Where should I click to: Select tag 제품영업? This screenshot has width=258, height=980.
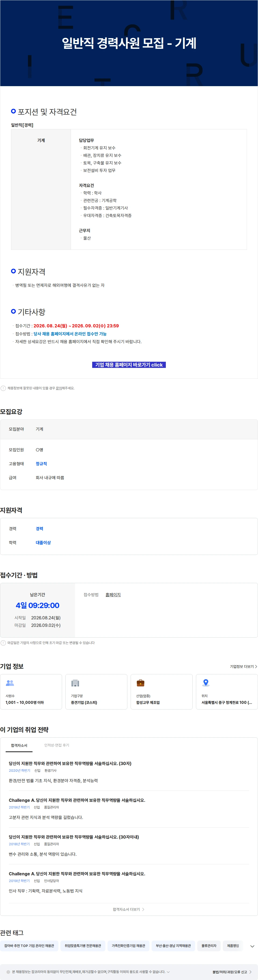(233, 946)
